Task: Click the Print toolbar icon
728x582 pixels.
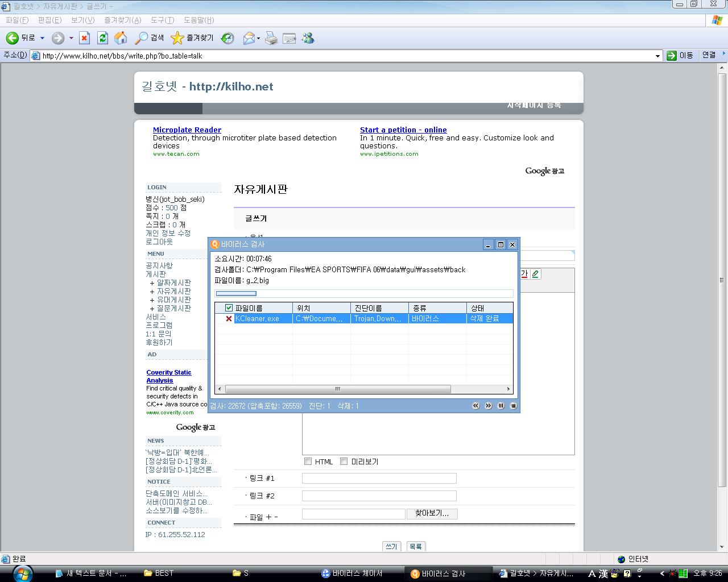Action: 271,38
